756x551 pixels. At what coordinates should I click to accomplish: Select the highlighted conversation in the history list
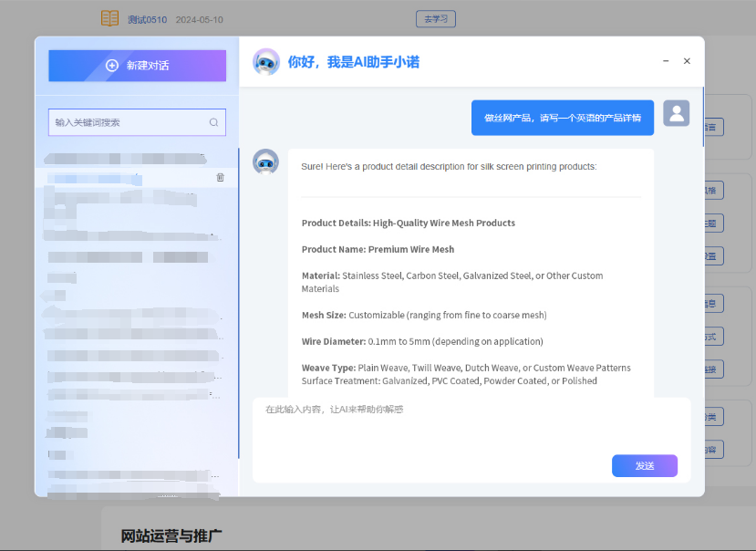[128, 177]
